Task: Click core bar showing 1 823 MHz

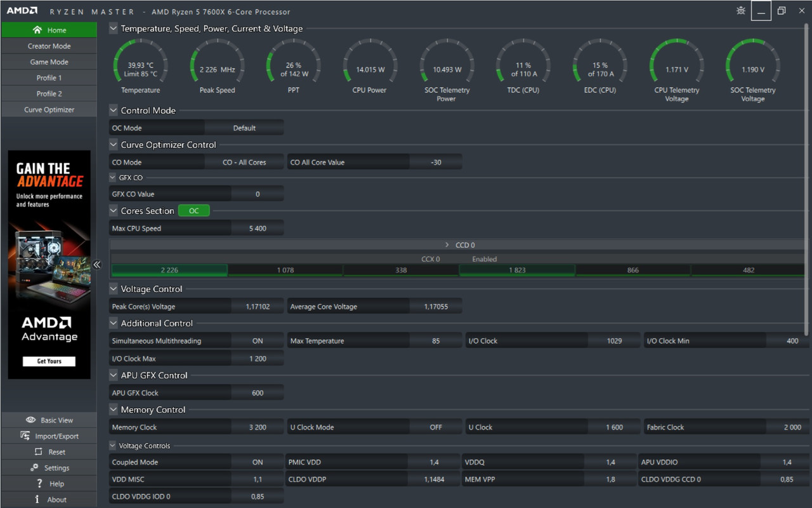Action: coord(517,270)
